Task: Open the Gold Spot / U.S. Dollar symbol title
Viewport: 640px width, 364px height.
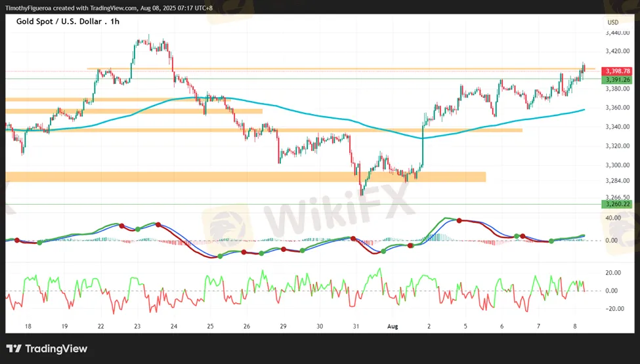Action: pos(69,22)
